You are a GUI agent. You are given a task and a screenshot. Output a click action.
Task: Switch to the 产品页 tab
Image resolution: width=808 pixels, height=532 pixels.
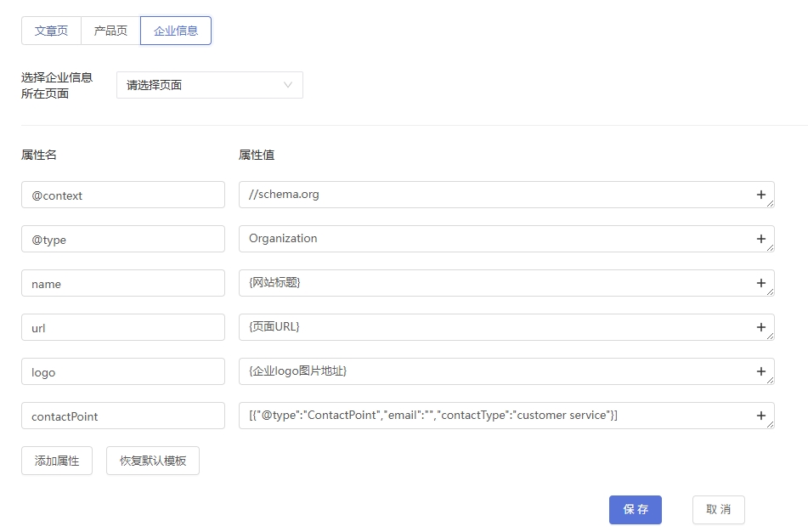[x=110, y=31]
